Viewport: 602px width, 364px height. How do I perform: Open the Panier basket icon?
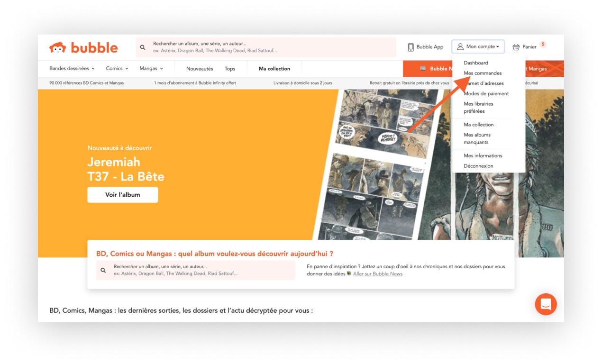coord(516,47)
